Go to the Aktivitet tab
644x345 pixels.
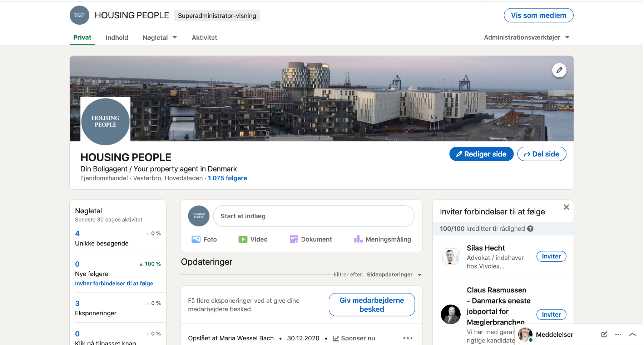(x=204, y=38)
